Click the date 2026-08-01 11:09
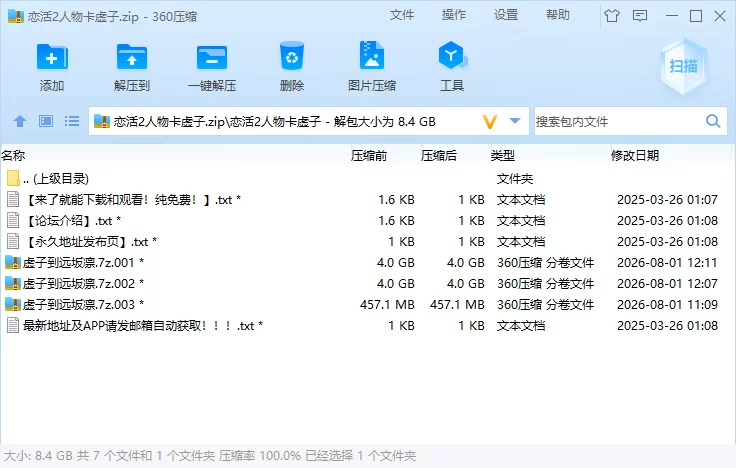 (667, 305)
